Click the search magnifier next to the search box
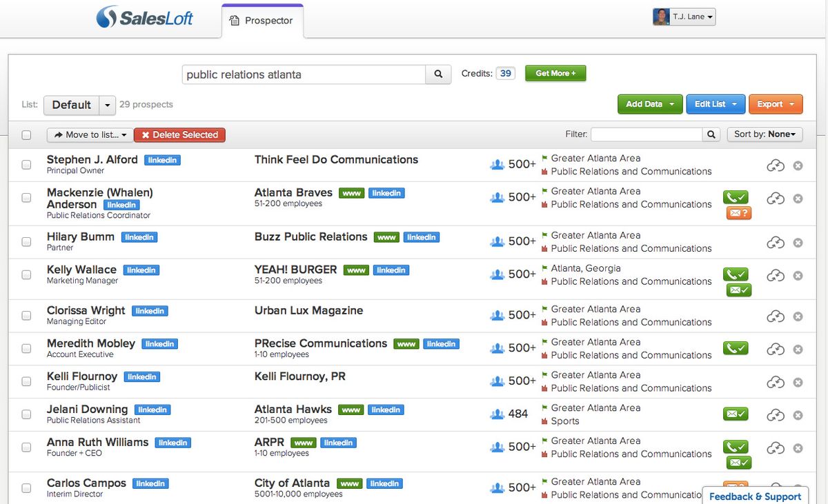This screenshot has height=504, width=828. coord(438,74)
